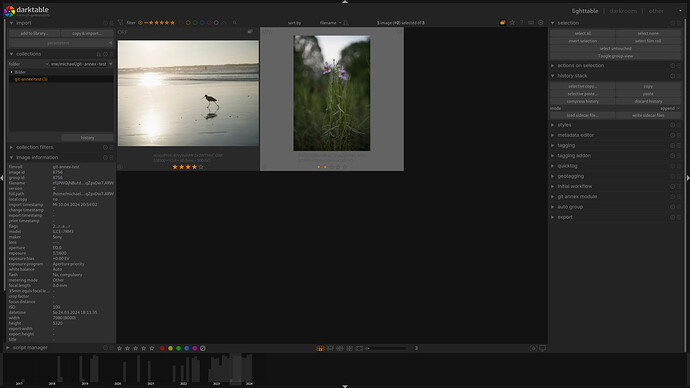690x388 pixels.
Task: Click the darktable logo icon
Action: (9, 11)
